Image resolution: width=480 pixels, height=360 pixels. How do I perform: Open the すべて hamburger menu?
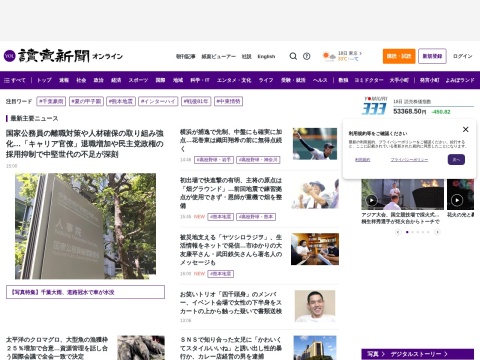tap(15, 80)
